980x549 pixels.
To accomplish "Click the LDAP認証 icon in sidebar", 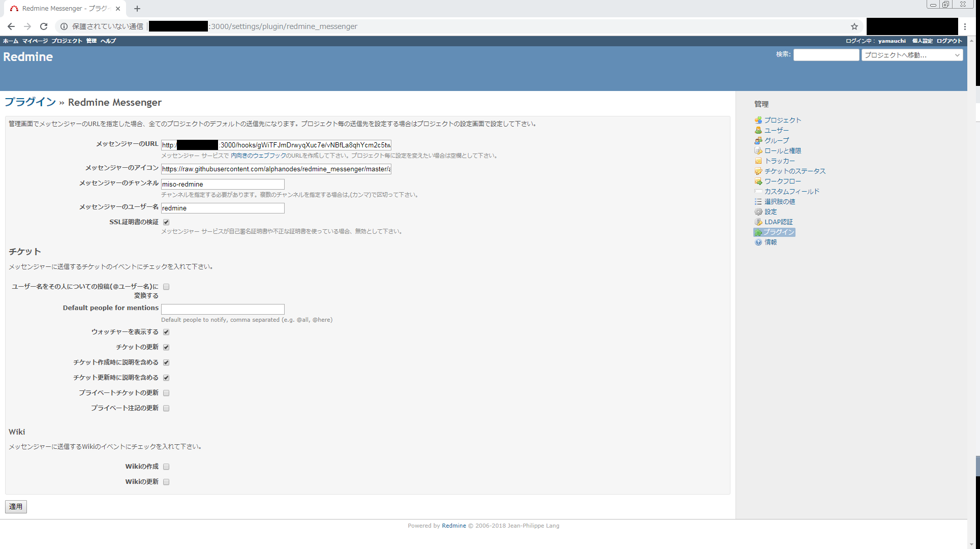I will tap(758, 222).
